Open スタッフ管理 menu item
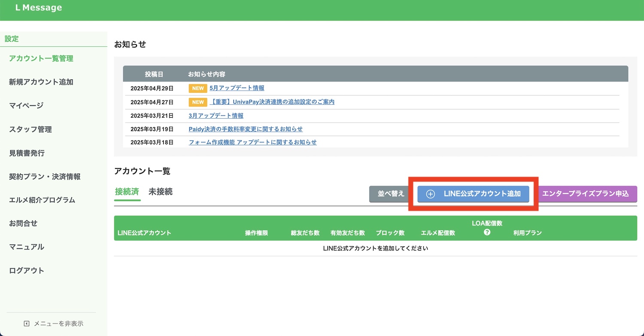This screenshot has width=644, height=336. point(30,129)
